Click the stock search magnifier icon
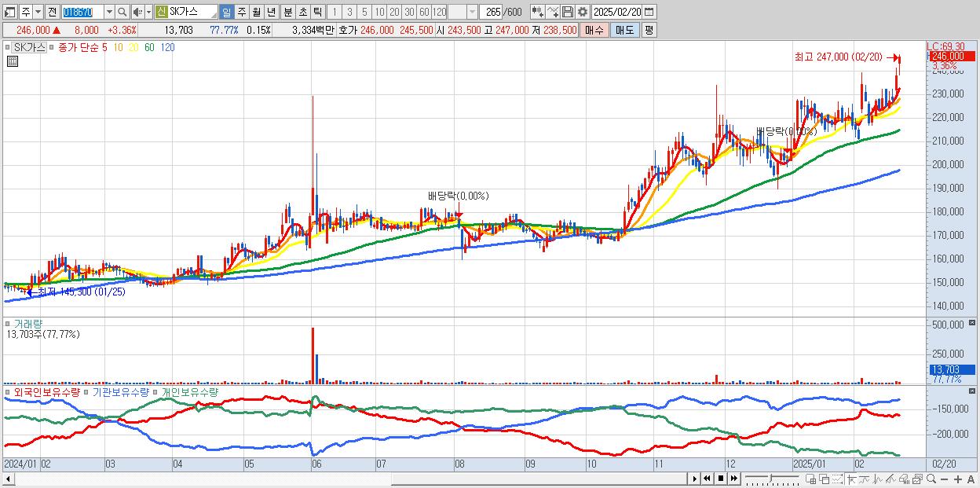Viewport: 980px width, 488px height. (122, 12)
